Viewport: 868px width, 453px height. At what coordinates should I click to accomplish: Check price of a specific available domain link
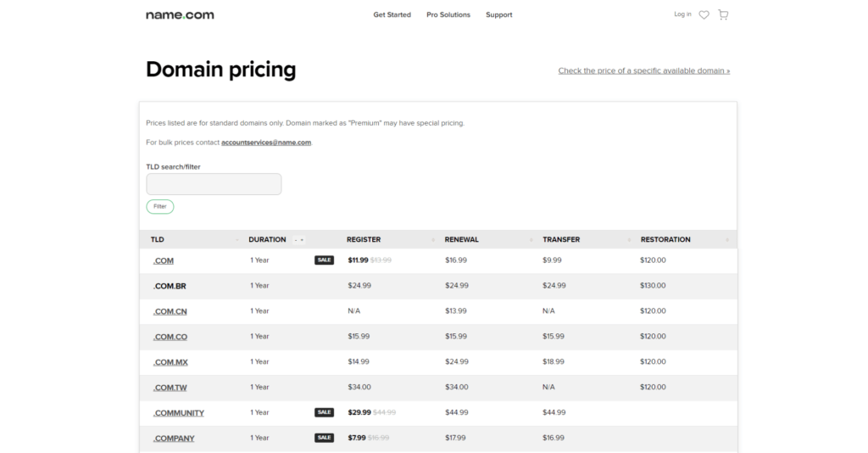click(644, 71)
